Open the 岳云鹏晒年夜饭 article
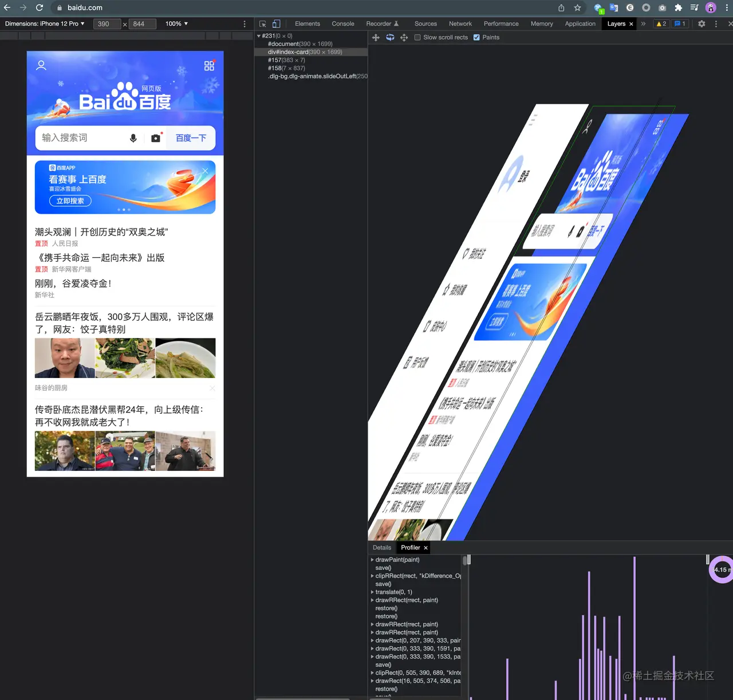This screenshot has height=700, width=733. click(x=124, y=323)
